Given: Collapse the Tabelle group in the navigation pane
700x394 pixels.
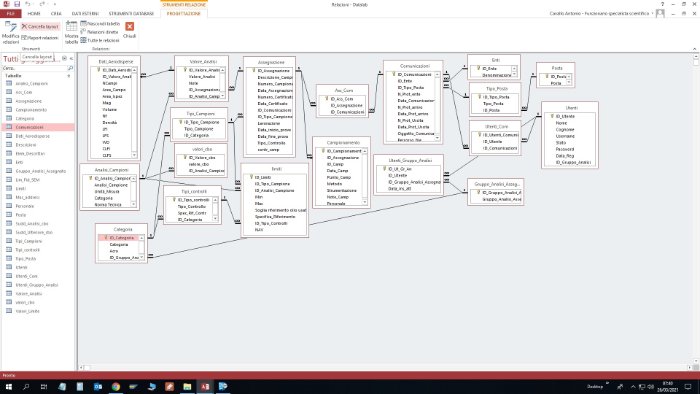Looking at the screenshot, I should [x=69, y=76].
